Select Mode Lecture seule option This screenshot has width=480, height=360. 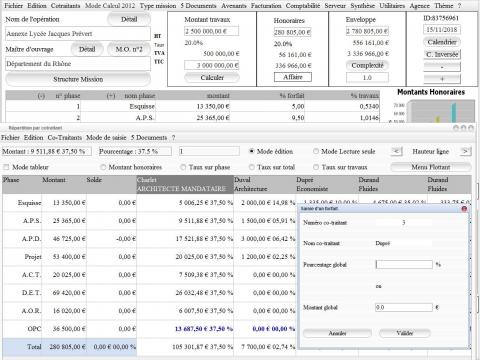[315, 151]
